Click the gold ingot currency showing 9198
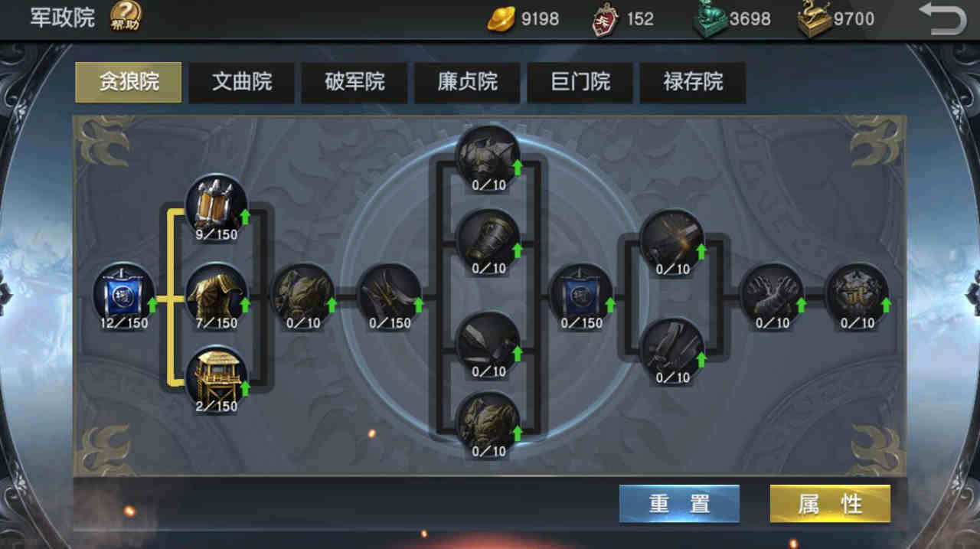The image size is (980, 549). tap(523, 19)
